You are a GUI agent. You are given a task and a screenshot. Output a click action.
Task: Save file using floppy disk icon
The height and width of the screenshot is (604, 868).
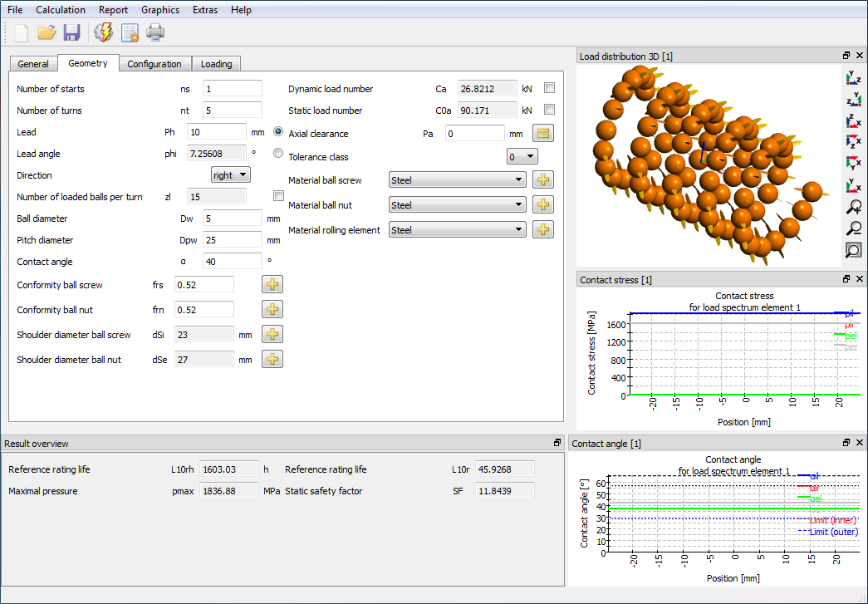(x=72, y=32)
